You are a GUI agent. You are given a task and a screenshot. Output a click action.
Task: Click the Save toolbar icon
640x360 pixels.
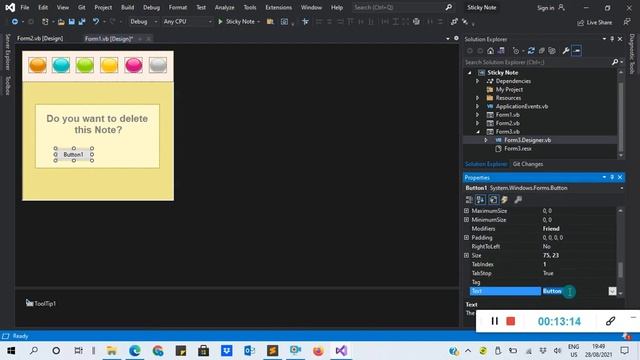71,22
